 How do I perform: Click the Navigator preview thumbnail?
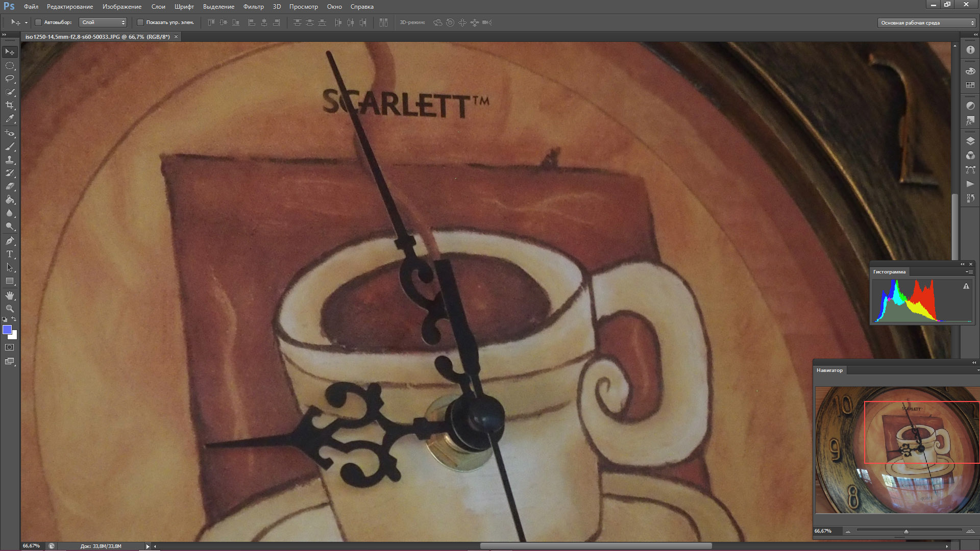point(897,449)
